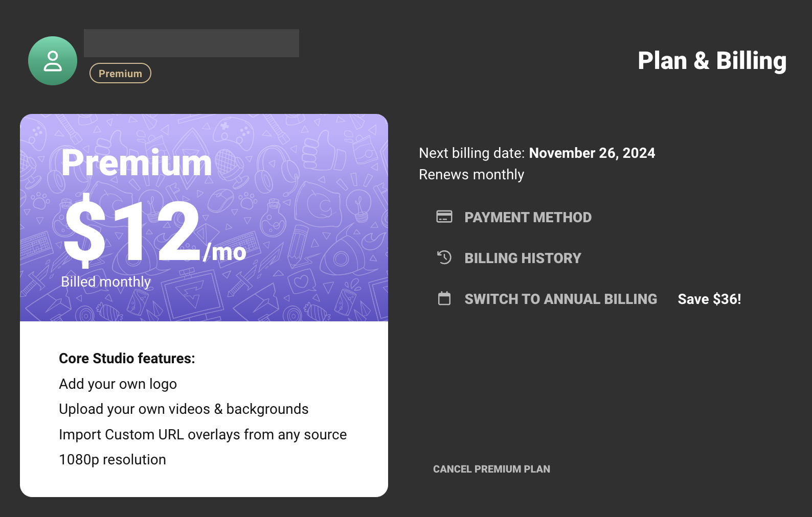The height and width of the screenshot is (517, 812).
Task: Click the 1080p resolution feature
Action: 112,459
